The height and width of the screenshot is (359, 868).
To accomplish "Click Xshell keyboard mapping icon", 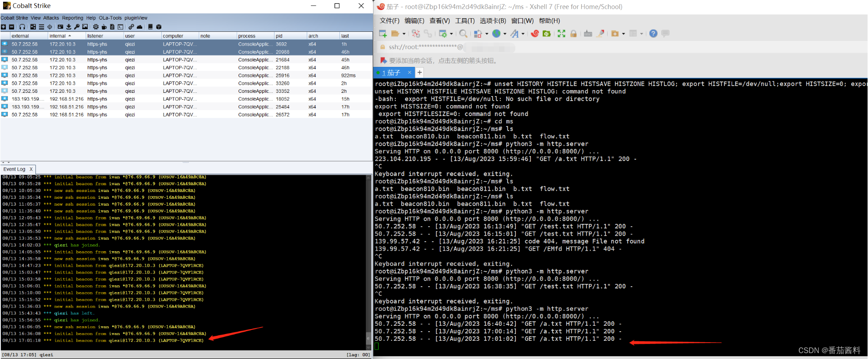I will tap(588, 34).
